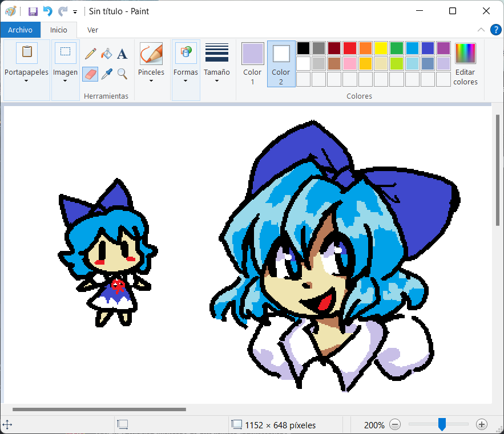This screenshot has width=504, height=434.
Task: Pick the dark gray color swatch
Action: point(319,48)
